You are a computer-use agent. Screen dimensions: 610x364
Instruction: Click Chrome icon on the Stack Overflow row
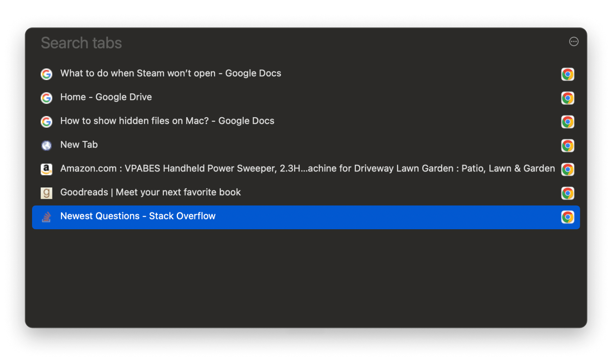click(567, 217)
